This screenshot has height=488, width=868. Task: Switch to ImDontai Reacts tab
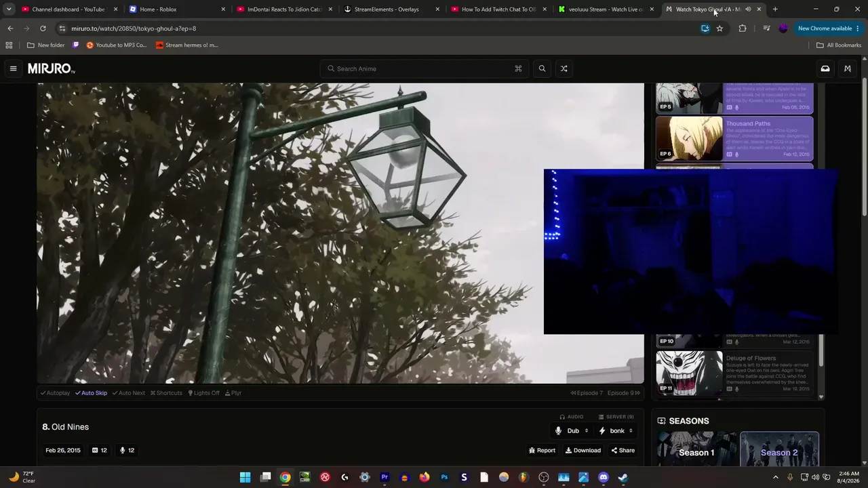click(x=283, y=9)
